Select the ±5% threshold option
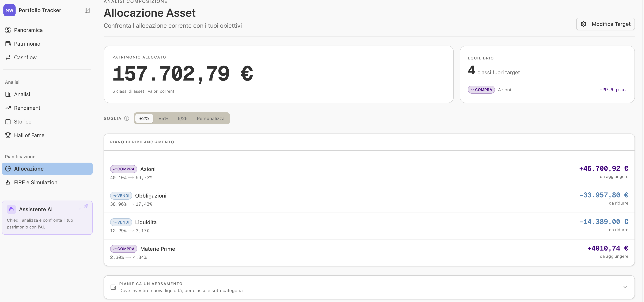The image size is (644, 302). click(x=163, y=119)
